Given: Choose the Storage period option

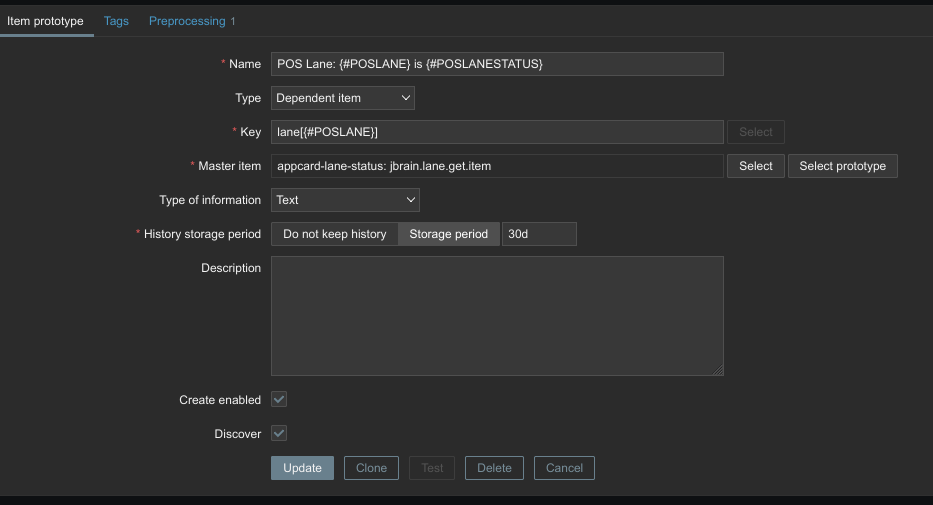Looking at the screenshot, I should (449, 234).
